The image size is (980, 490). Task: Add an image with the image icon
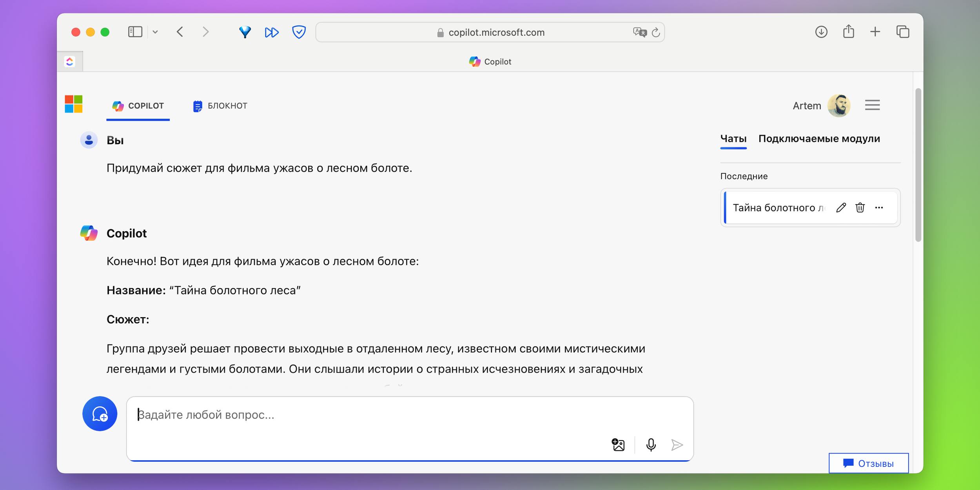point(618,445)
